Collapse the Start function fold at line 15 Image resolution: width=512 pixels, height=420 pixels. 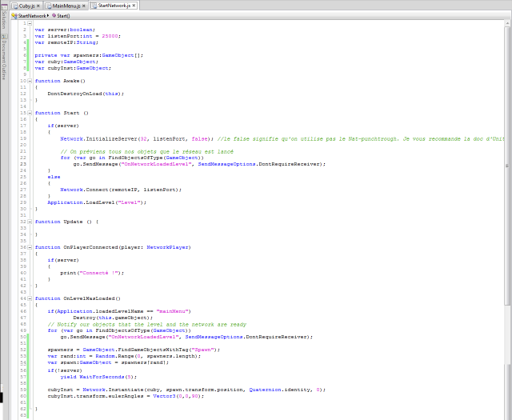(30, 113)
